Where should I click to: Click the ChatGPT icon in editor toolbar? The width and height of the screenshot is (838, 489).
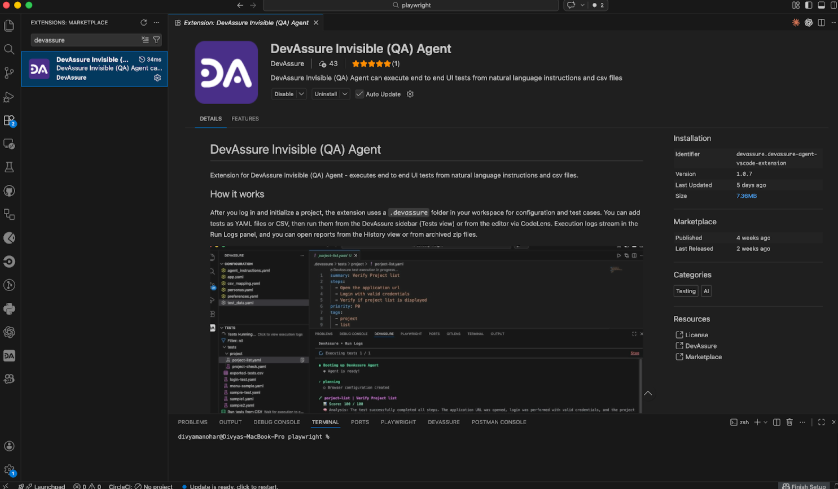pyautogui.click(x=809, y=22)
